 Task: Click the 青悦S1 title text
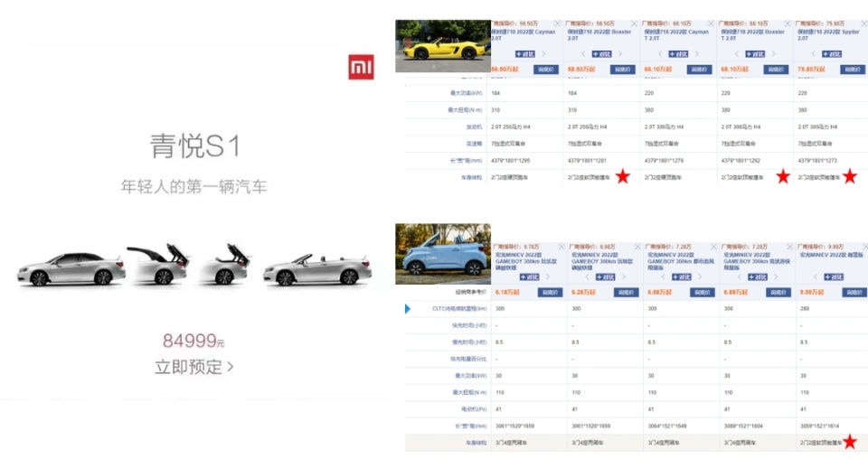click(195, 146)
